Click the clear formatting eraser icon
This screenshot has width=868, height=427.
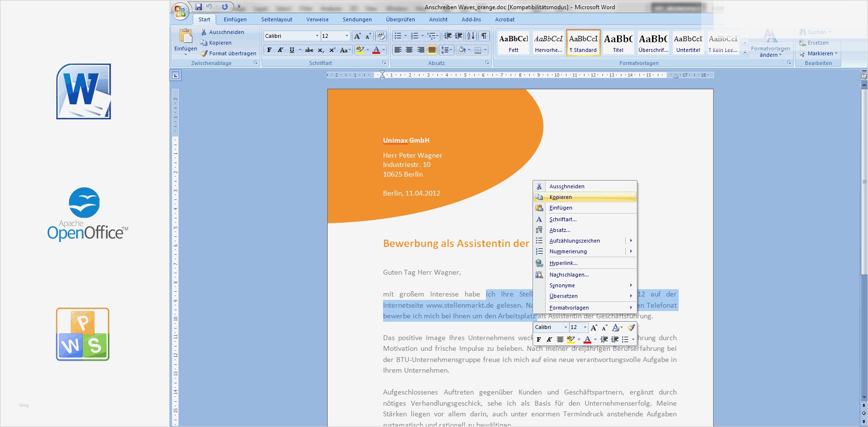pyautogui.click(x=381, y=36)
